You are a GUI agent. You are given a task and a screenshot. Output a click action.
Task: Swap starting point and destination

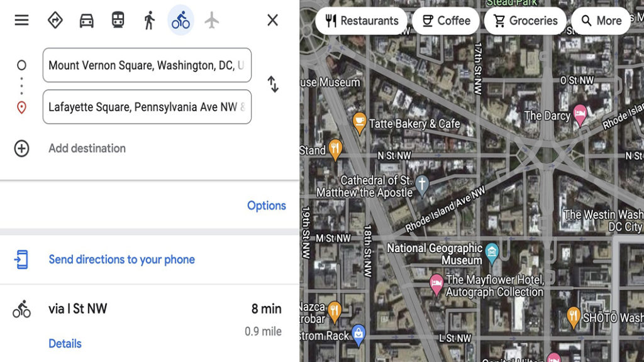tap(273, 85)
